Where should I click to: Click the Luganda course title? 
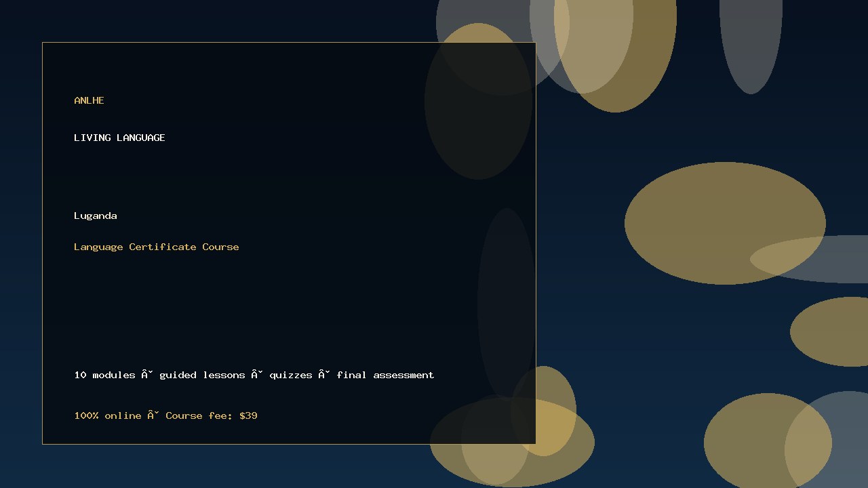[96, 216]
